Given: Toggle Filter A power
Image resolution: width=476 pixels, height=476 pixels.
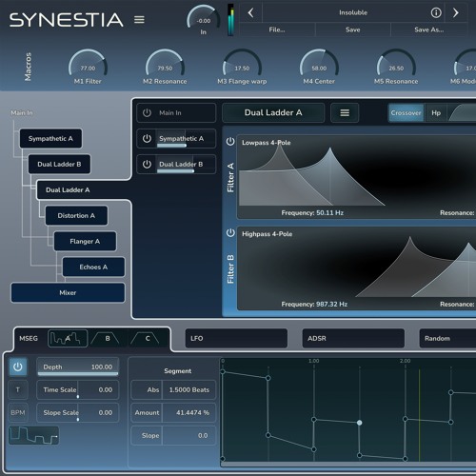Looking at the screenshot, I should tap(230, 141).
